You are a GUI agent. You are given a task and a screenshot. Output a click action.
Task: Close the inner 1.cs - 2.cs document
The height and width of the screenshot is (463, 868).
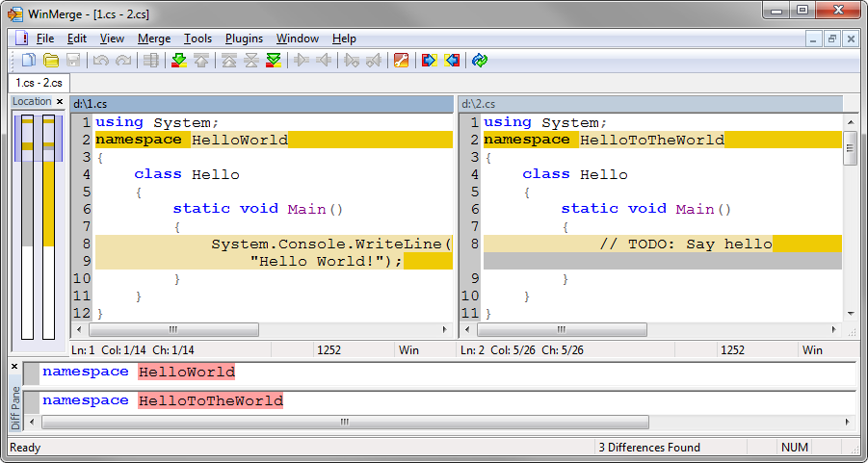pyautogui.click(x=850, y=39)
